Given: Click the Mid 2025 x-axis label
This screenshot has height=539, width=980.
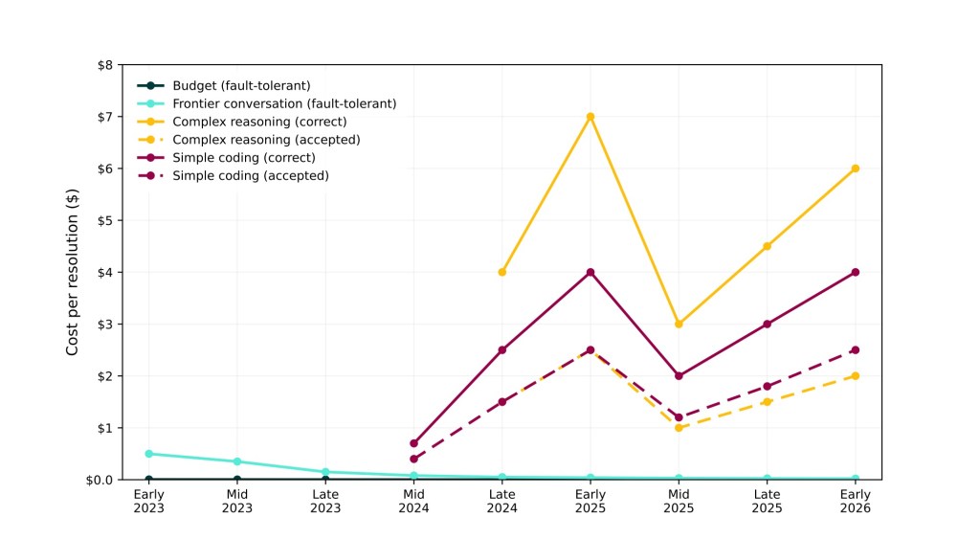Looking at the screenshot, I should point(679,501).
